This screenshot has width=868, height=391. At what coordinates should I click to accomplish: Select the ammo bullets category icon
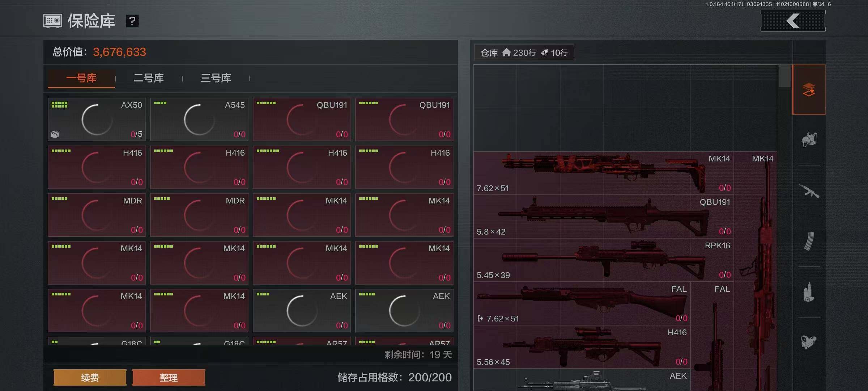click(x=809, y=292)
